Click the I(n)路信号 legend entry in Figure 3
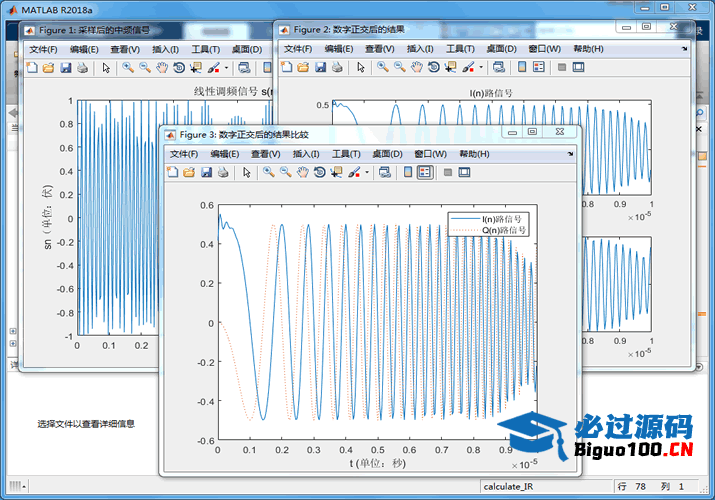Viewport: 715px width, 500px height. [x=502, y=219]
